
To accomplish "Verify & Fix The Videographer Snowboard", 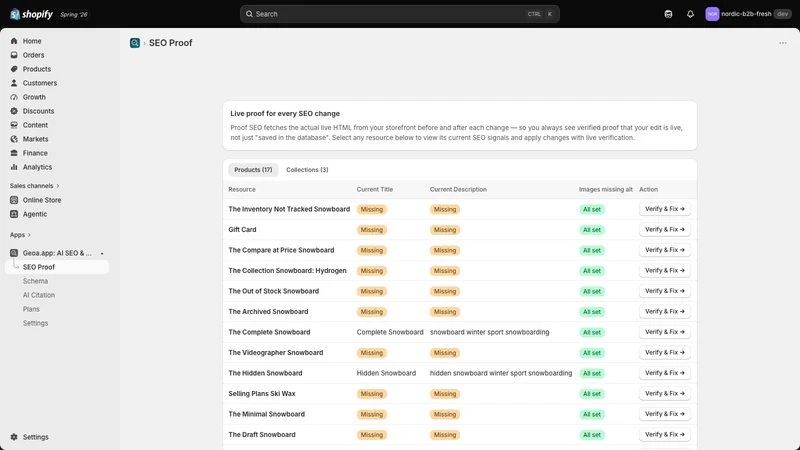I will (x=665, y=353).
